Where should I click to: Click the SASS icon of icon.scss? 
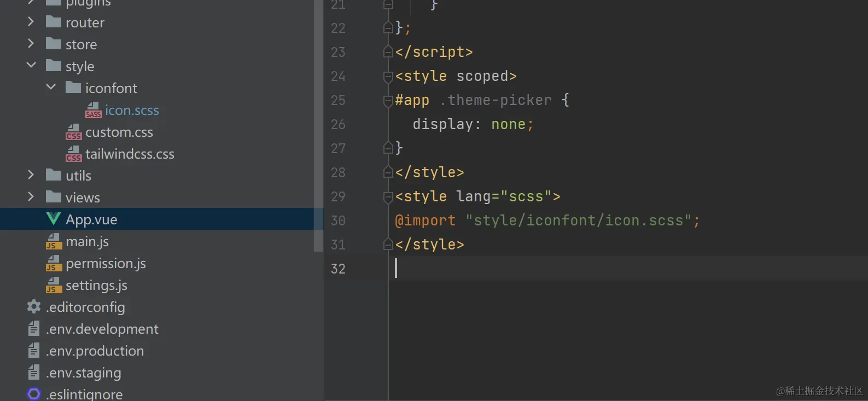(x=93, y=110)
